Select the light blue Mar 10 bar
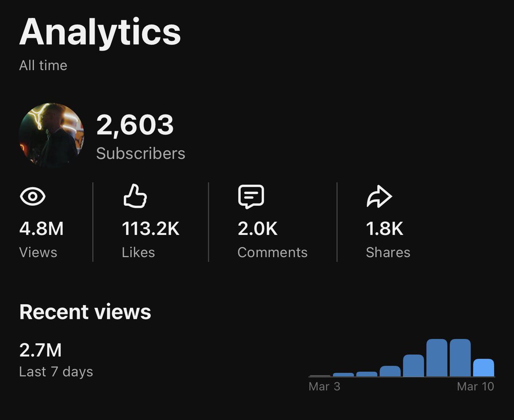The height and width of the screenshot is (420, 514). click(484, 368)
